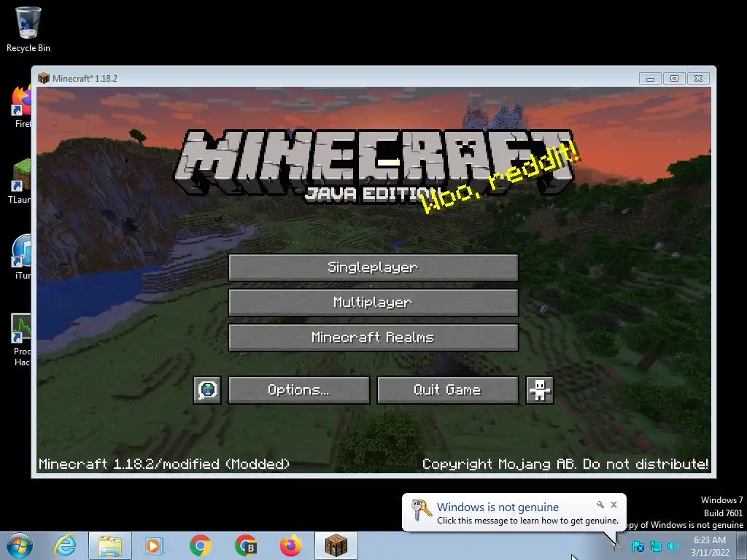
Task: Open the Windows Start menu orb
Action: [x=20, y=545]
